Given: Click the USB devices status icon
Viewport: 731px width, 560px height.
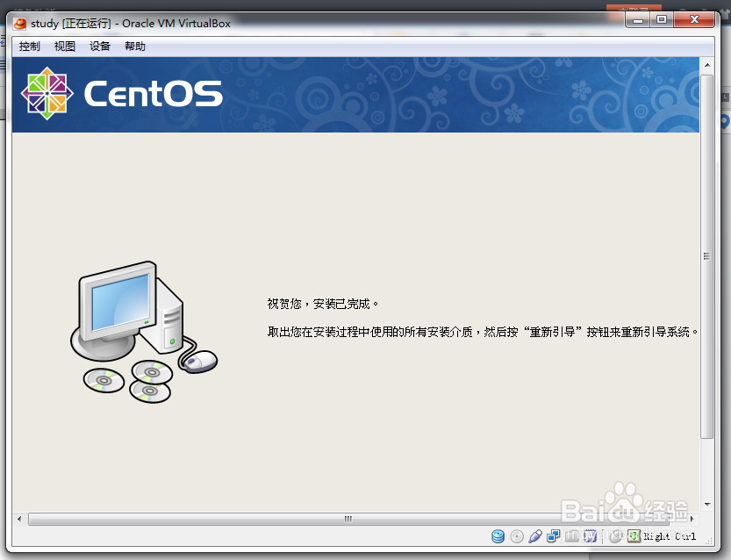Looking at the screenshot, I should click(535, 536).
